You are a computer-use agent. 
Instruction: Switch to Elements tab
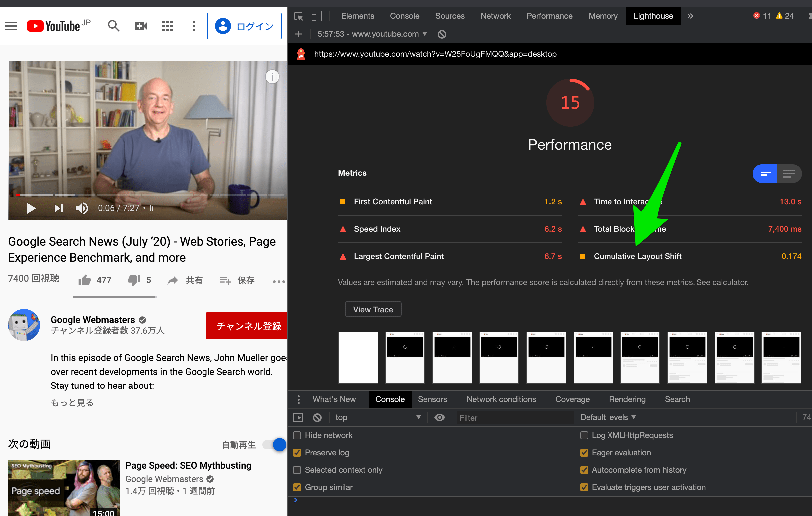tap(358, 16)
